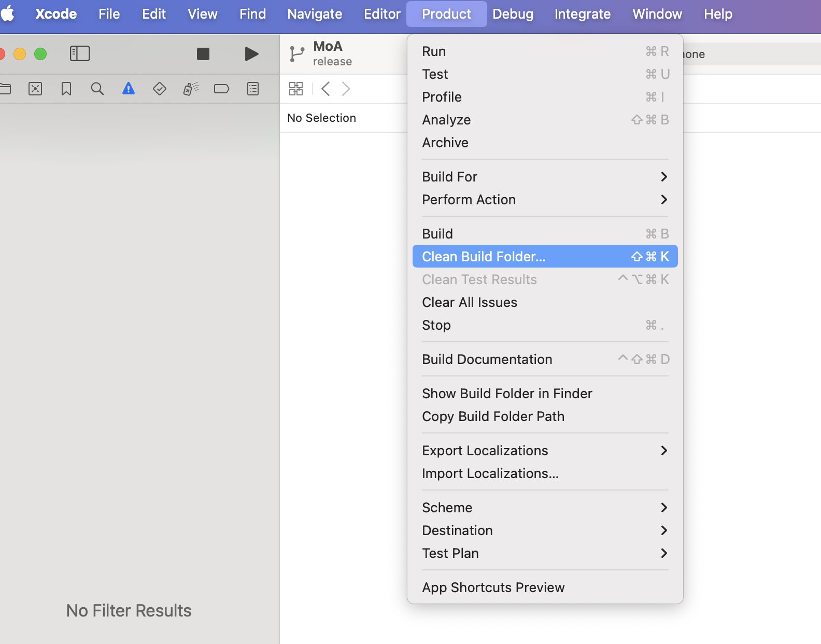821x644 pixels.
Task: Expand the Destination submenu
Action: [x=545, y=530]
